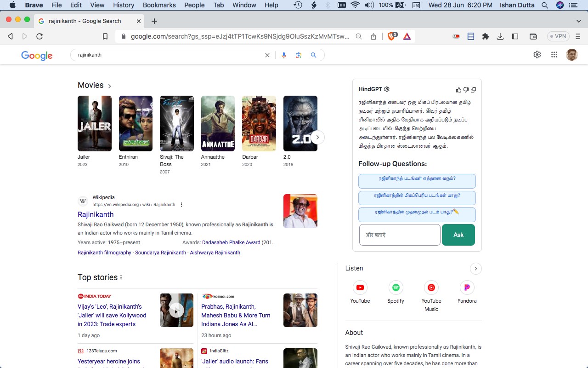The image size is (588, 368).
Task: Start voice search with microphone icon
Action: 284,55
